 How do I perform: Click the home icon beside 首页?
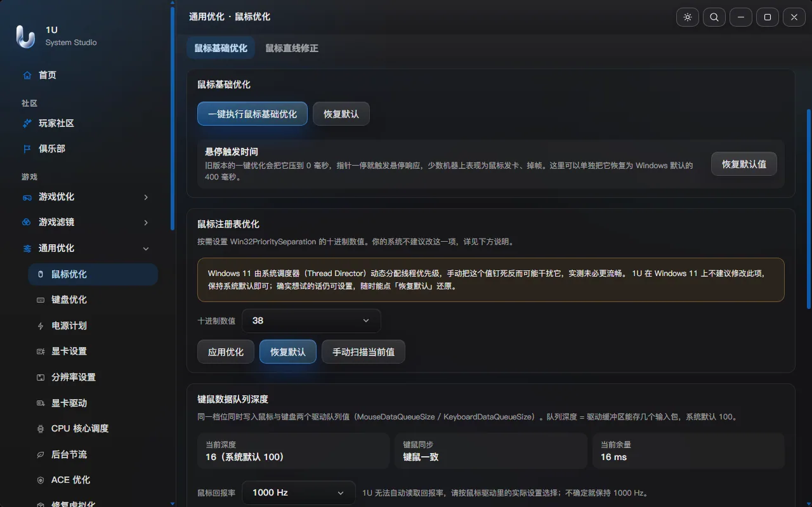tap(27, 75)
